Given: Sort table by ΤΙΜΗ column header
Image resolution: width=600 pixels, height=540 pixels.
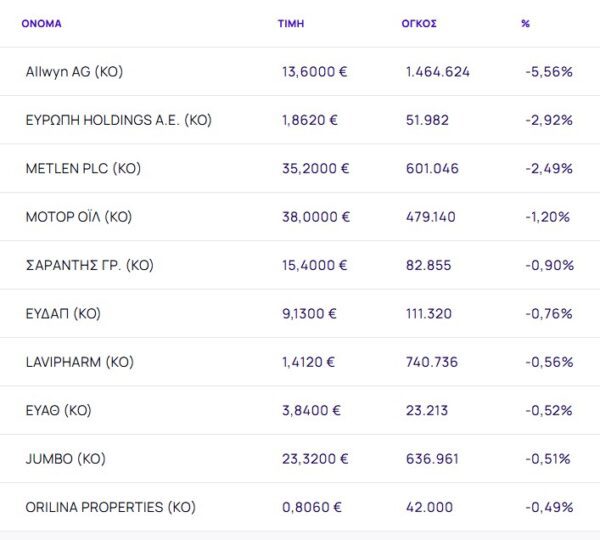Looking at the screenshot, I should click(x=291, y=23).
